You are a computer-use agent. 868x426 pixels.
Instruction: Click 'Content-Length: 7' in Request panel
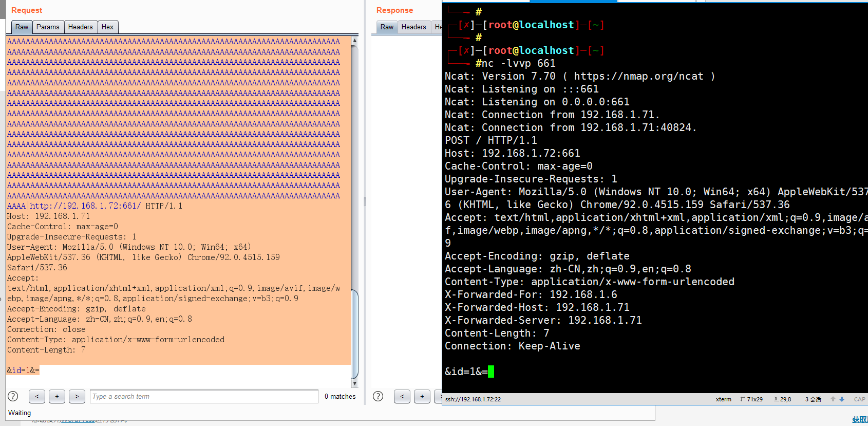[x=46, y=349]
